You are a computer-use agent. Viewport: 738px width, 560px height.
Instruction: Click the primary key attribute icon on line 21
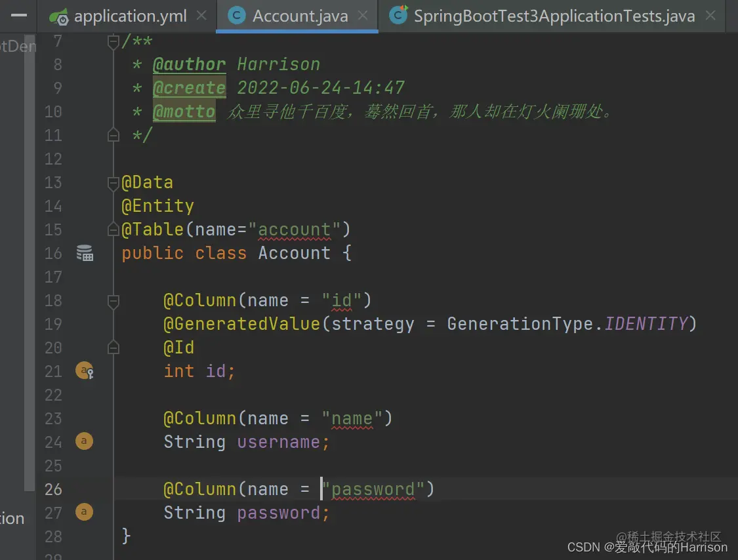tap(85, 371)
